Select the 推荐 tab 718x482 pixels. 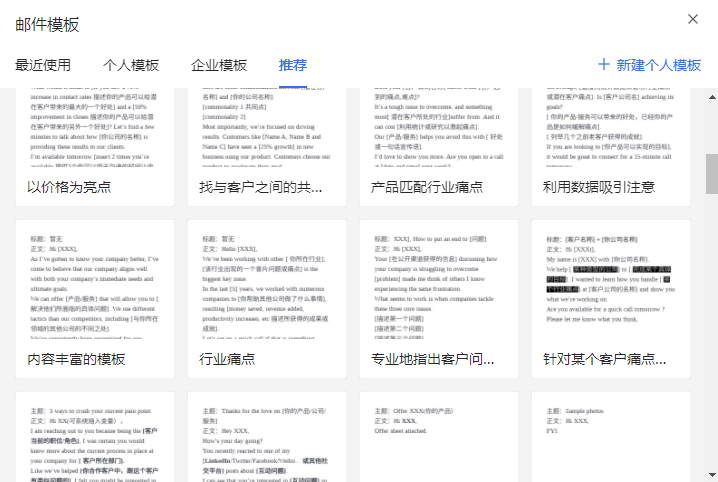(293, 65)
